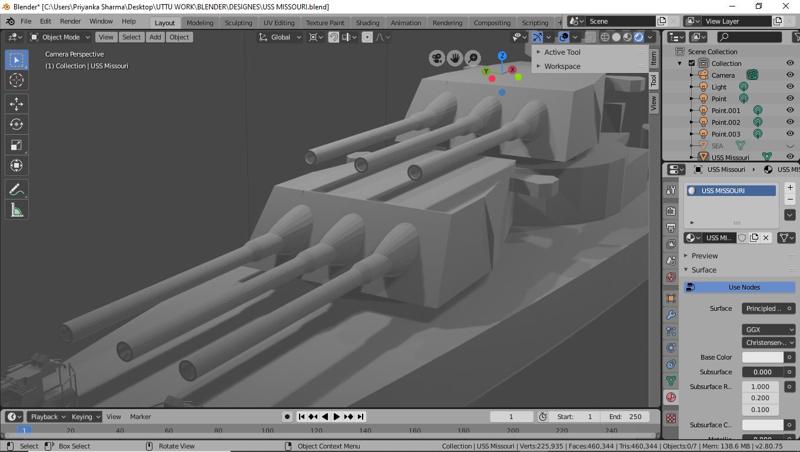Switch to Shading workspace tab
The image size is (800, 452).
[x=367, y=23]
